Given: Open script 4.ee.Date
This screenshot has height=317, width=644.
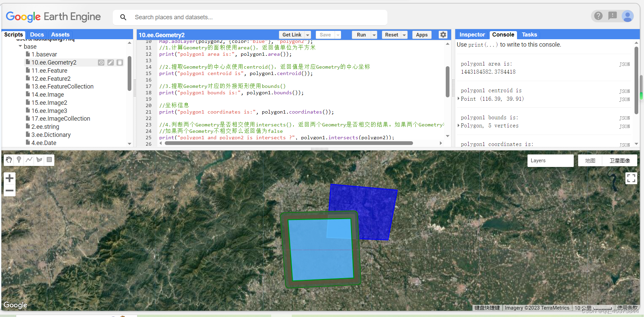Looking at the screenshot, I should 44,143.
